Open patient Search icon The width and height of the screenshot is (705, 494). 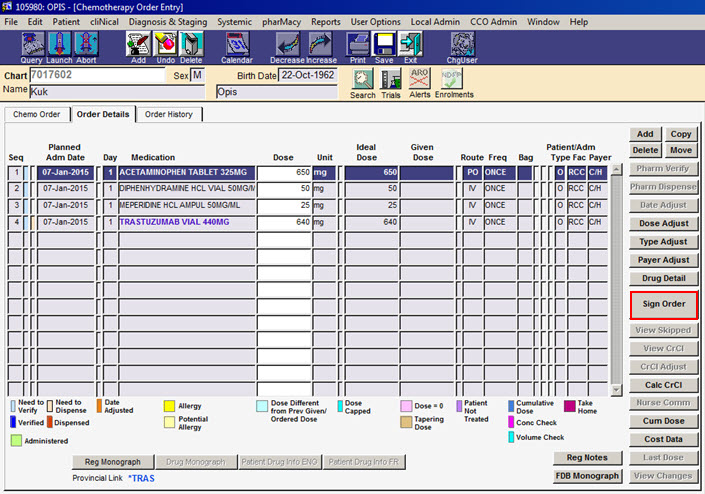363,79
